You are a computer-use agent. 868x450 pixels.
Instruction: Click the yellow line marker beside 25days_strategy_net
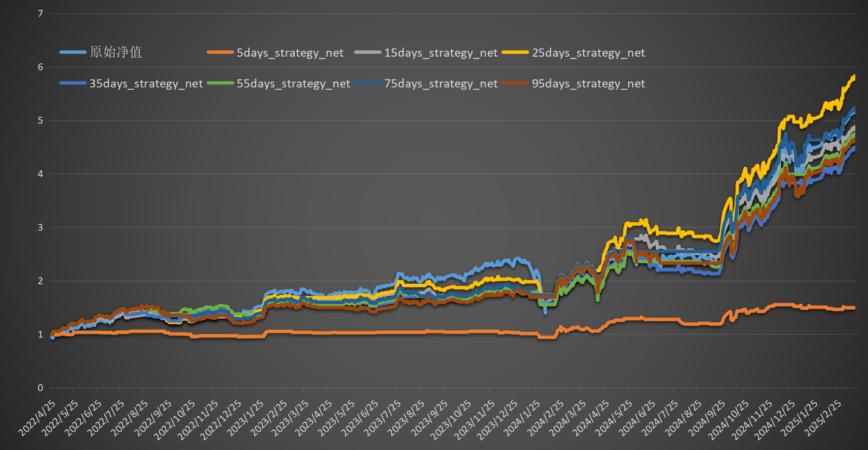pyautogui.click(x=516, y=52)
